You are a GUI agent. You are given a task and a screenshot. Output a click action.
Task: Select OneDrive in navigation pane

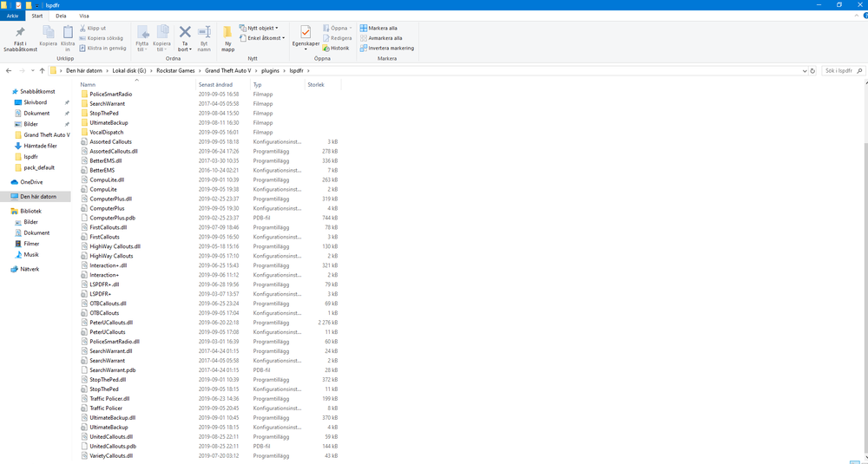[31, 182]
